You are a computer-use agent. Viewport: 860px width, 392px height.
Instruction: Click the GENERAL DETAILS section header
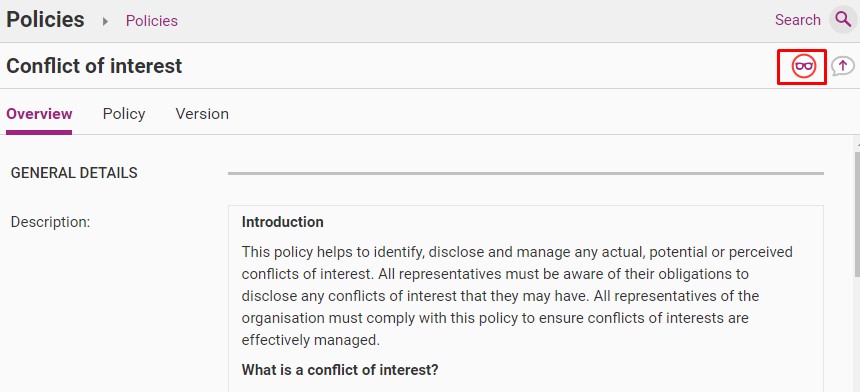[74, 173]
